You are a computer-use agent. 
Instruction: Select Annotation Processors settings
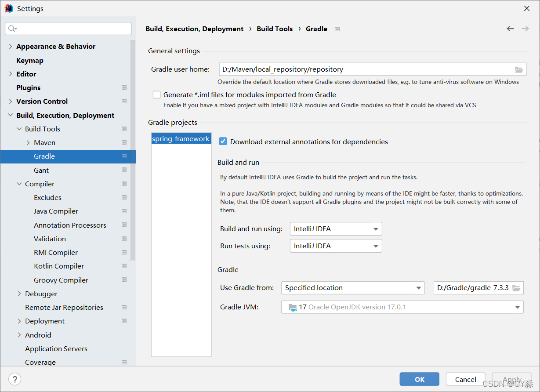tap(70, 225)
